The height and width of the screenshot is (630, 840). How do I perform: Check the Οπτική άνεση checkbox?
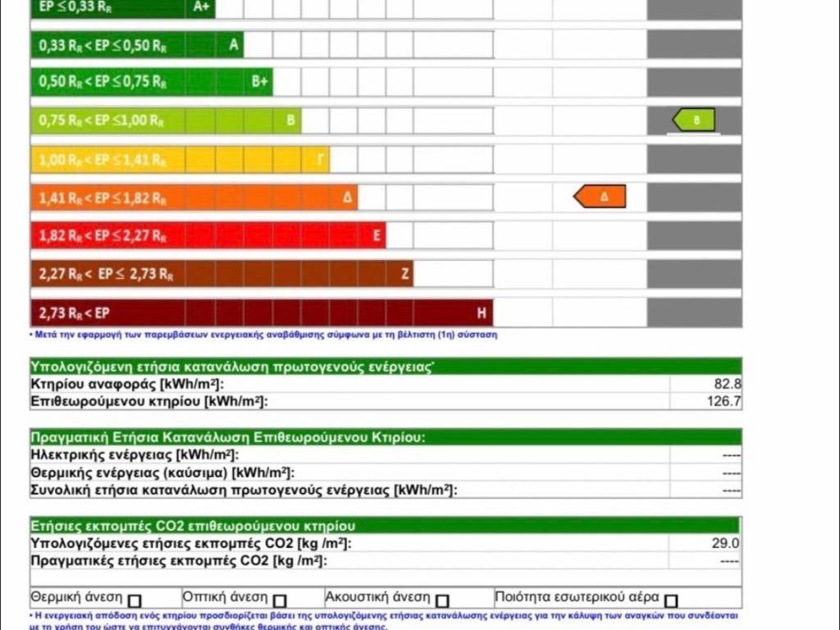pos(280,600)
